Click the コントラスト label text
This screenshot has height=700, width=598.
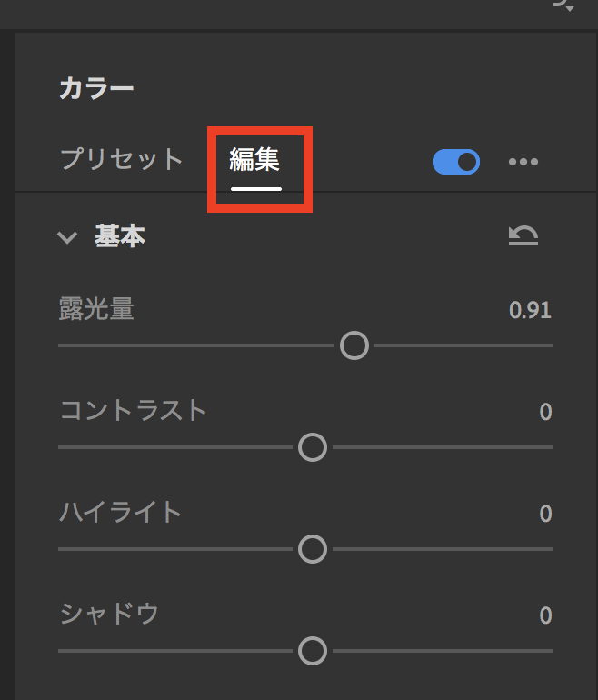point(134,410)
